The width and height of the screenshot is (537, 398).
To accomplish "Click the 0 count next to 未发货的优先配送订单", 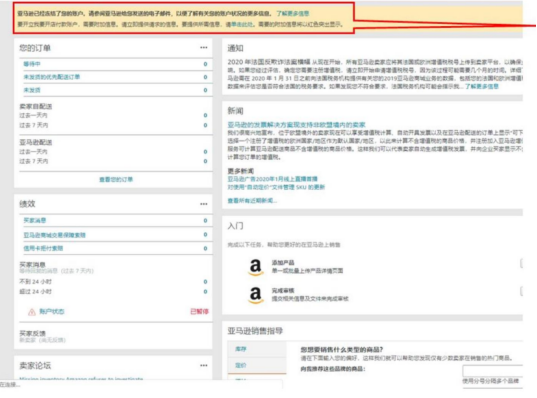I will pos(205,77).
